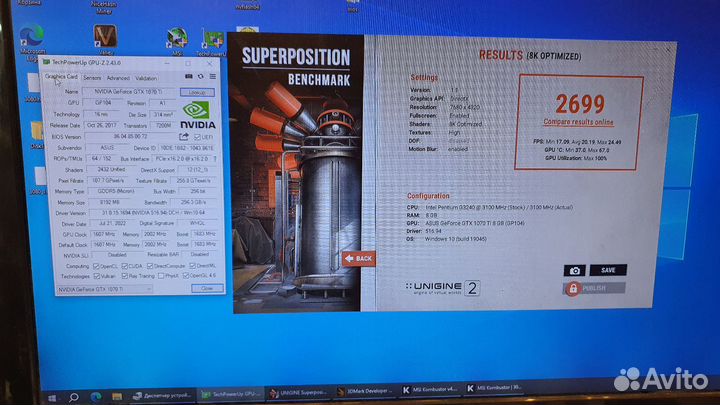
Task: Click the BIOS export share icon
Action: (184, 136)
